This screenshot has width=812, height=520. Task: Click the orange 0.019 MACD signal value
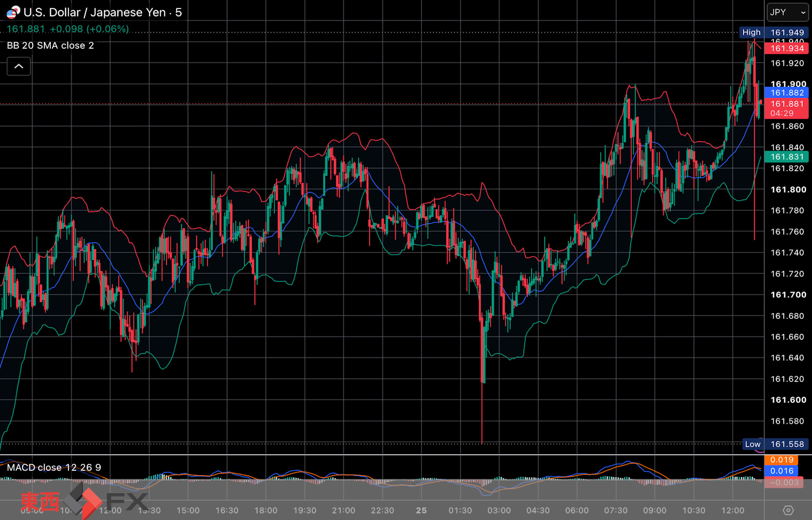click(x=782, y=460)
